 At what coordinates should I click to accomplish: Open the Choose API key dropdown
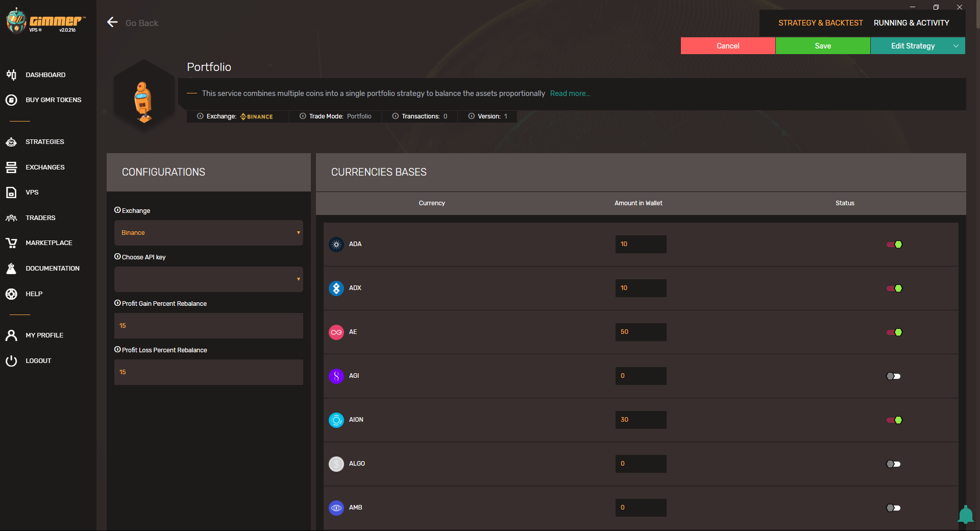tap(209, 279)
